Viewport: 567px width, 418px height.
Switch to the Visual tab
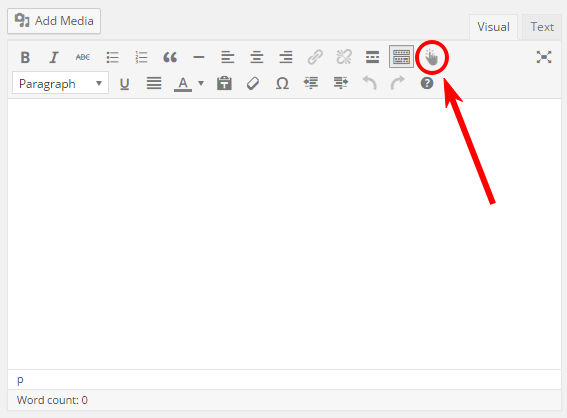(x=493, y=27)
